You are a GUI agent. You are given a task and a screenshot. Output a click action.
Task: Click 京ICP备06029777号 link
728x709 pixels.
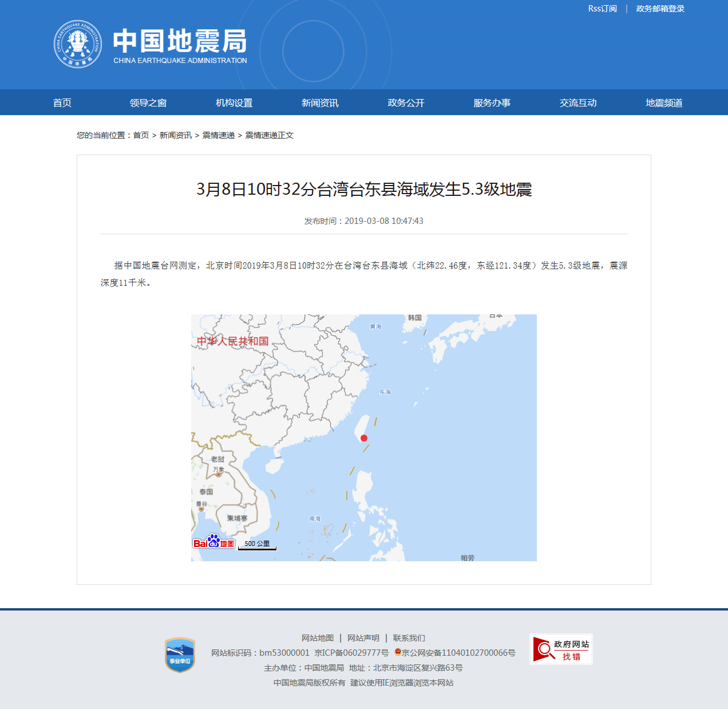pyautogui.click(x=351, y=653)
